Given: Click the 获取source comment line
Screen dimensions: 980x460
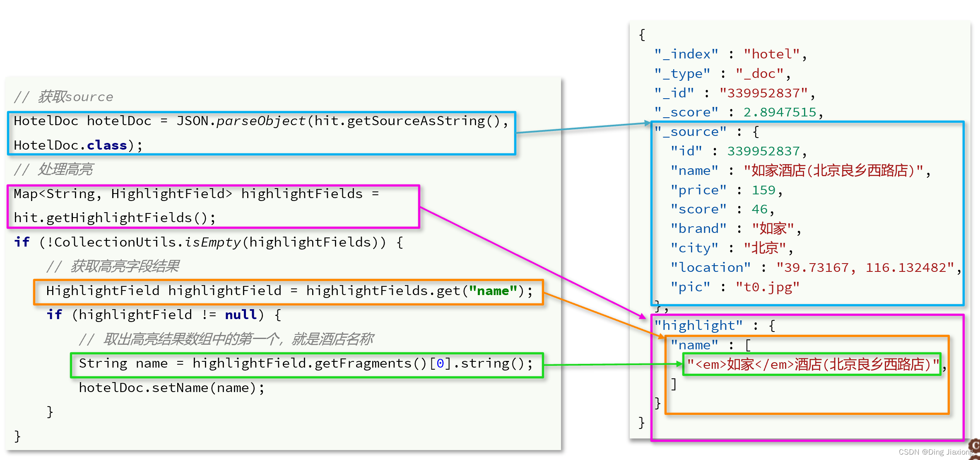Looking at the screenshot, I should 63,97.
